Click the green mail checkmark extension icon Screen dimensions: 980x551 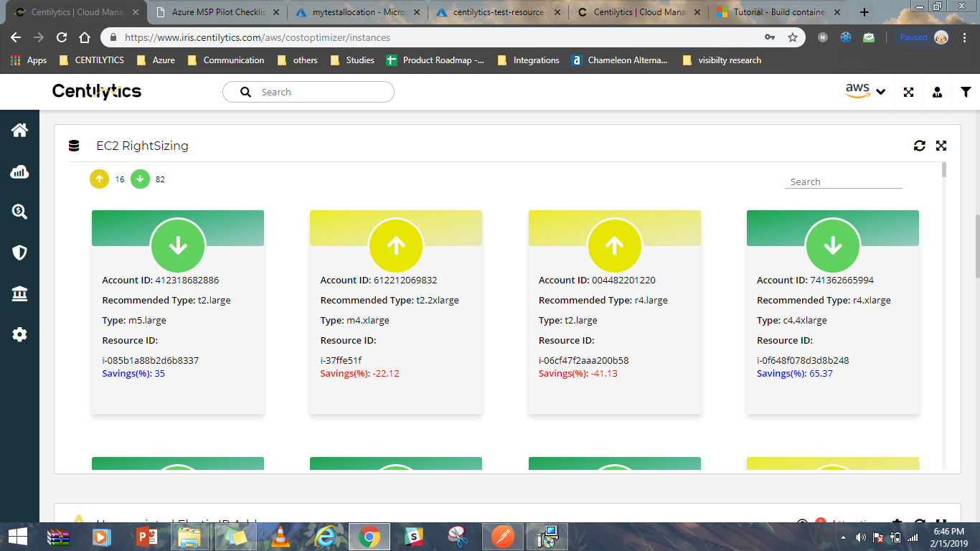[x=869, y=37]
